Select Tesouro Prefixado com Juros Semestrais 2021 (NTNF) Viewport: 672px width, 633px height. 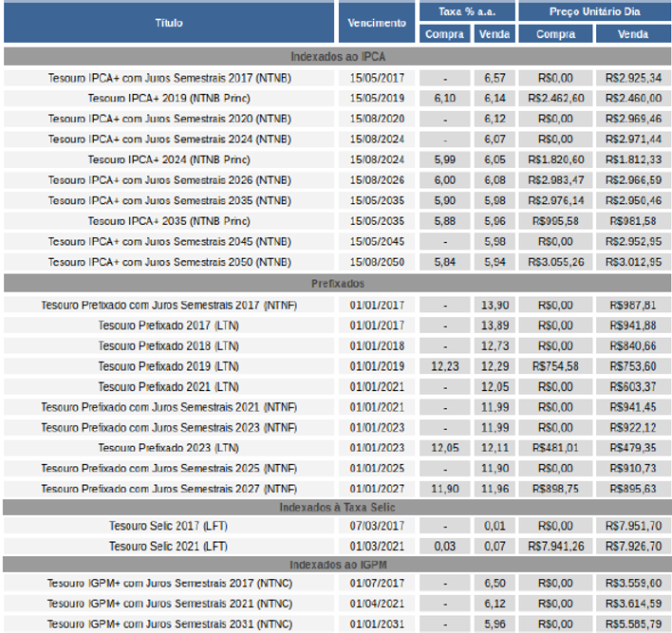coord(169,407)
